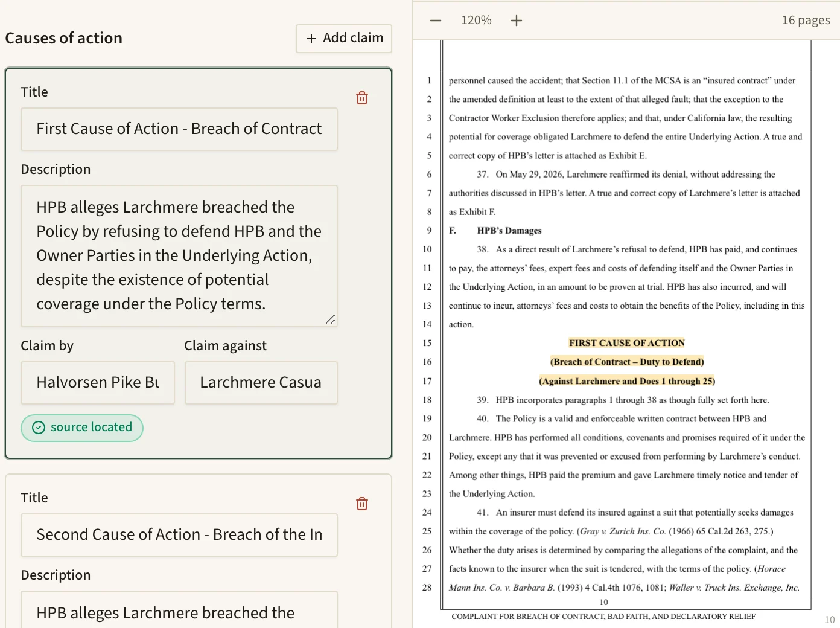The height and width of the screenshot is (628, 840).
Task: Zoom out the document viewer
Action: [x=436, y=21]
